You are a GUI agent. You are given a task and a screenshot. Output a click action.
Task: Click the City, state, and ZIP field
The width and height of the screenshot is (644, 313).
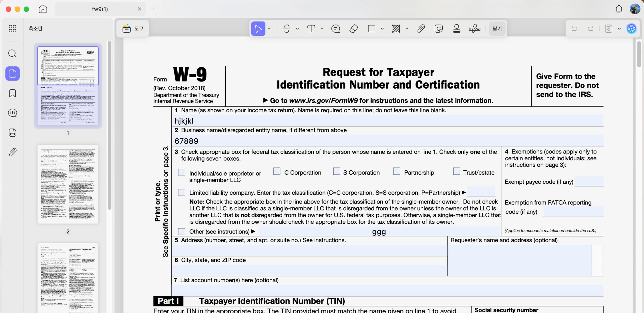tap(309, 270)
